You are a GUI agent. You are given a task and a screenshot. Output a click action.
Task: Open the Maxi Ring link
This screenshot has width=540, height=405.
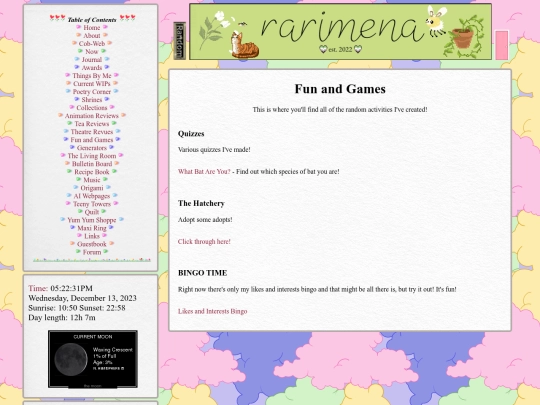92,228
